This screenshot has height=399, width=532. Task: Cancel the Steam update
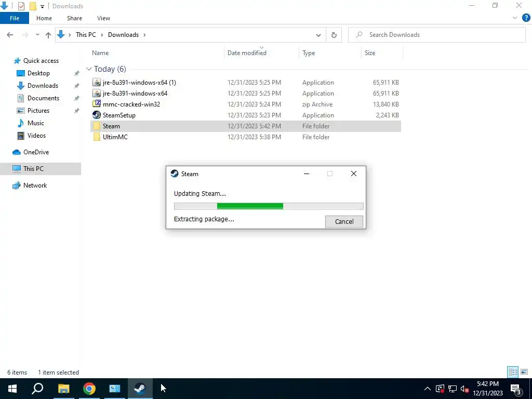click(344, 221)
